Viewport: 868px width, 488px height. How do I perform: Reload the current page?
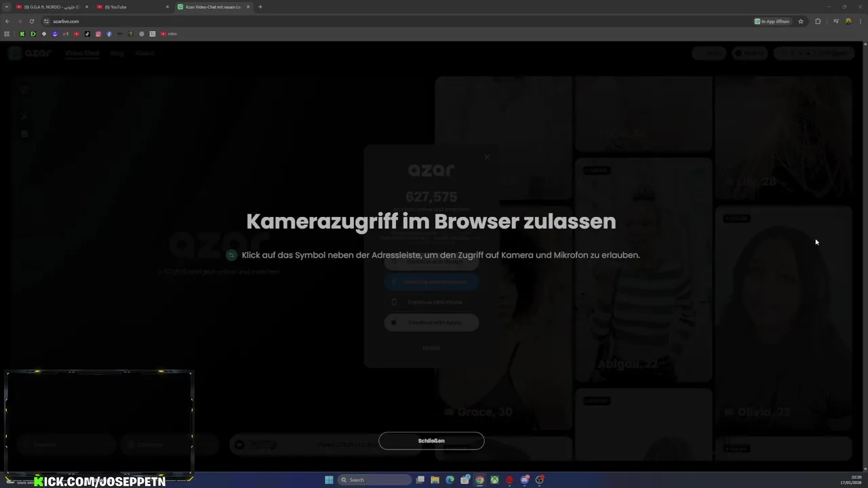(x=32, y=21)
